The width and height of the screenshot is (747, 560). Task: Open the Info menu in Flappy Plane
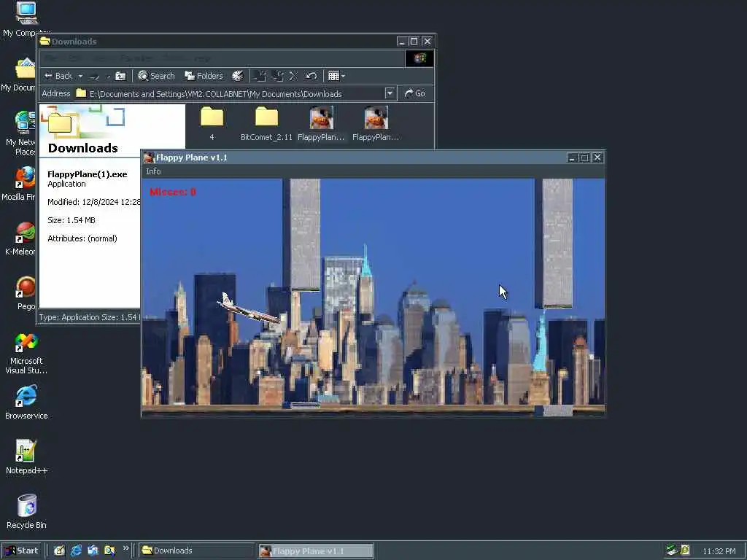pos(153,171)
